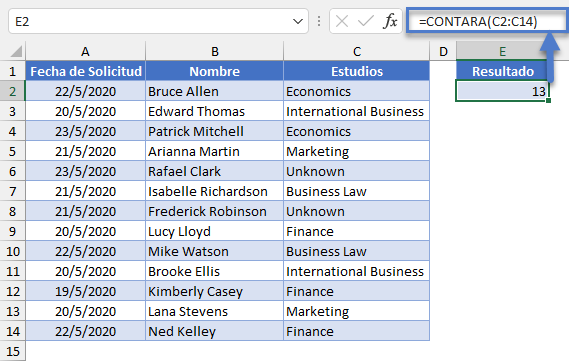
Task: Cancel the formula entry with X icon
Action: [x=342, y=21]
